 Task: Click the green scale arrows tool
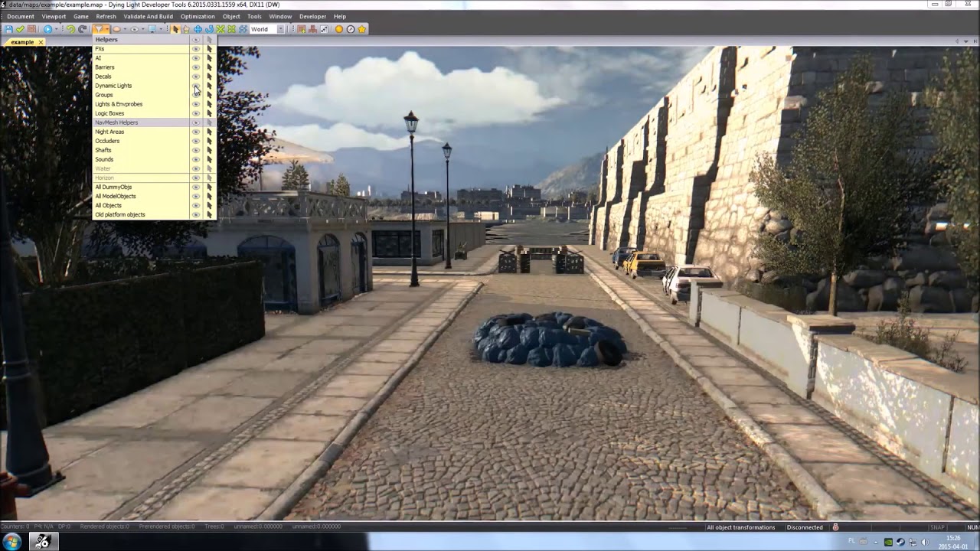pos(220,29)
